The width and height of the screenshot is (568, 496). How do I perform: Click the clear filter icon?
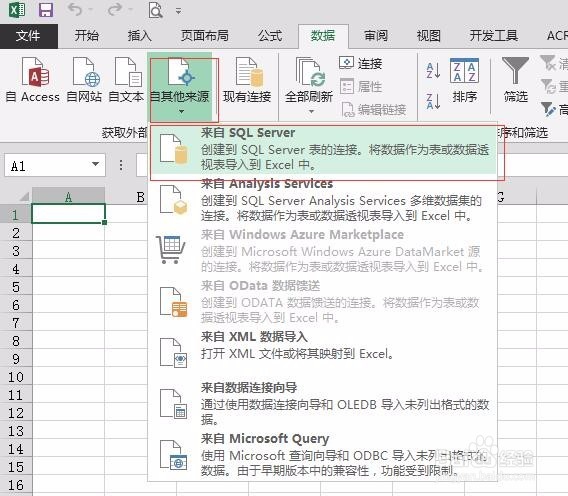pos(548,62)
